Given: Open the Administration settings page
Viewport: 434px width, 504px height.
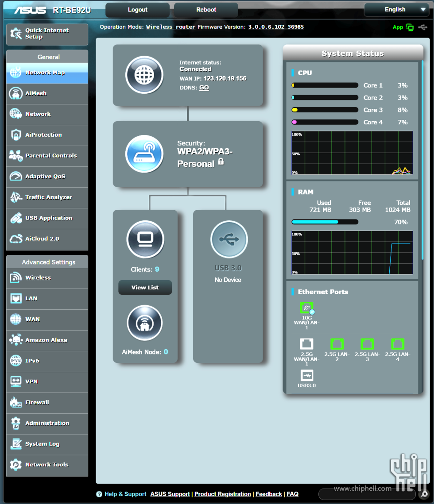Looking at the screenshot, I should [47, 423].
